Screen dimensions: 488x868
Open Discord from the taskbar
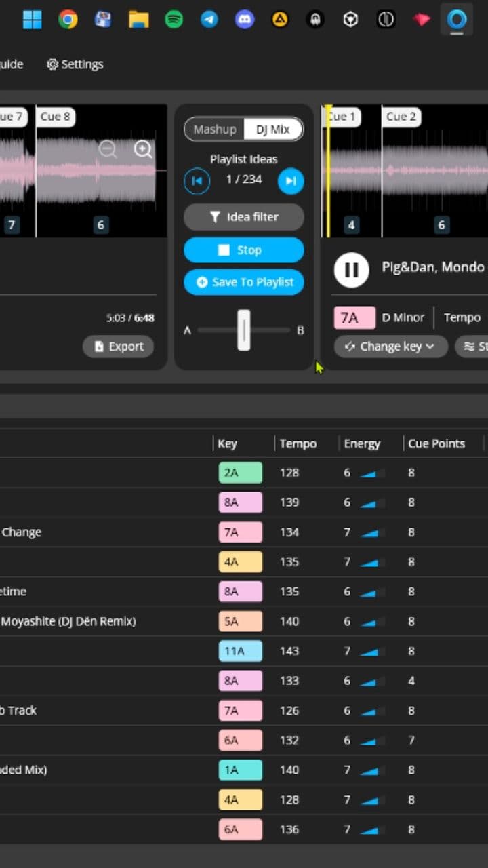[x=245, y=20]
